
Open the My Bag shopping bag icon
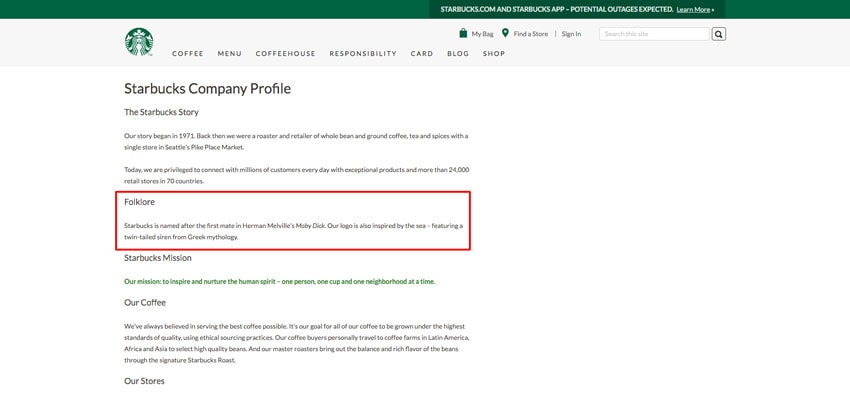[x=463, y=34]
